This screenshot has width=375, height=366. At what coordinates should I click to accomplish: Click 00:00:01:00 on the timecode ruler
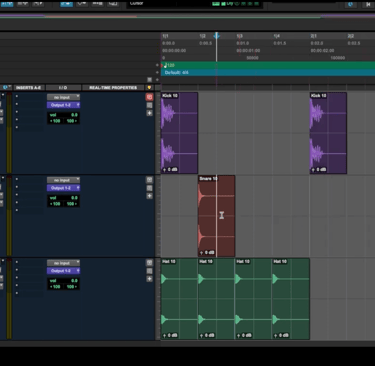[x=248, y=51]
